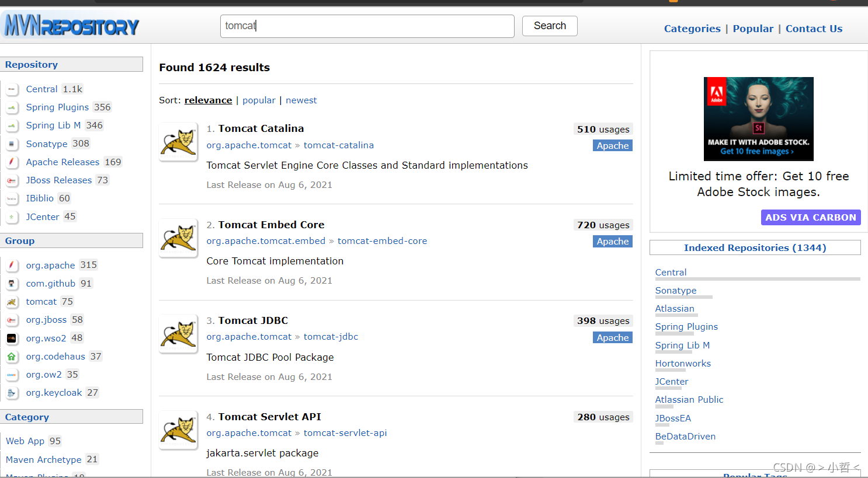868x478 pixels.
Task: Click the Tomcat Servlet API logo thumbnail
Action: (178, 430)
